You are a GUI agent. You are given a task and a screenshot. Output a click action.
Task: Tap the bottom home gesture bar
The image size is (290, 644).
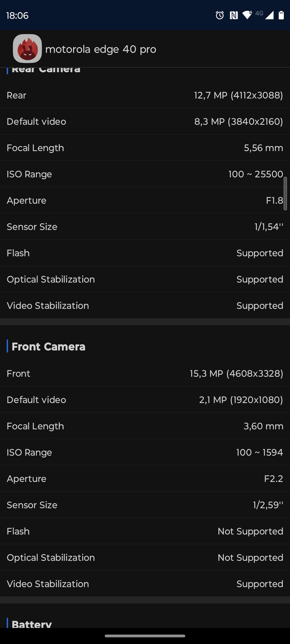(145, 636)
